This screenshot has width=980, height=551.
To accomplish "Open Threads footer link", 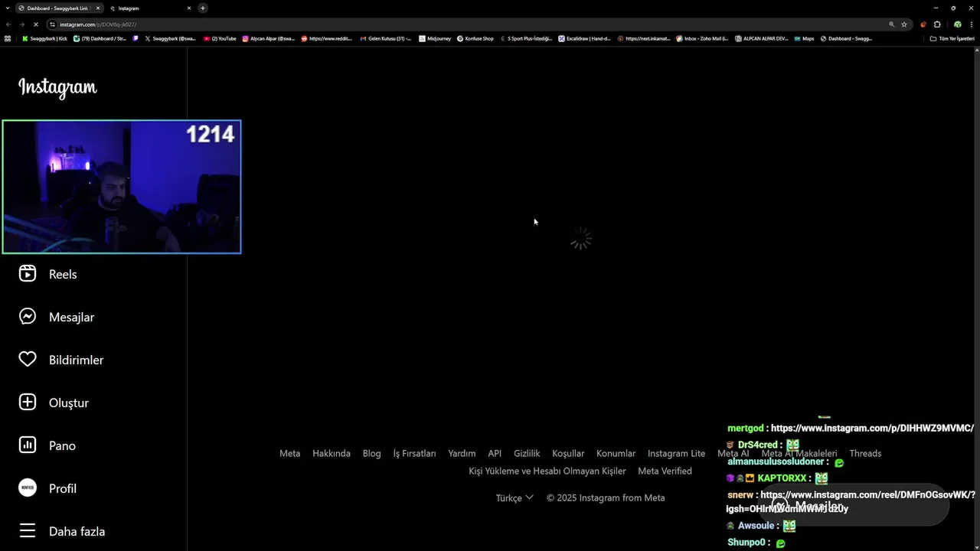I will [865, 453].
